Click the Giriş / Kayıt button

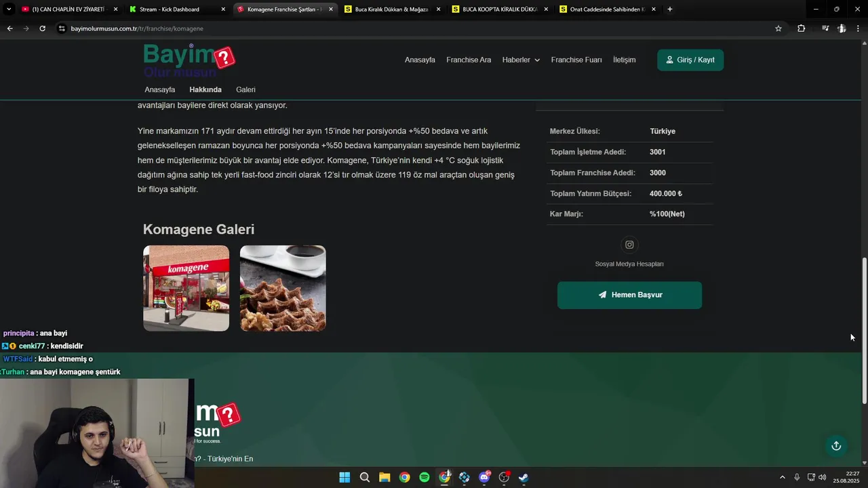point(690,60)
